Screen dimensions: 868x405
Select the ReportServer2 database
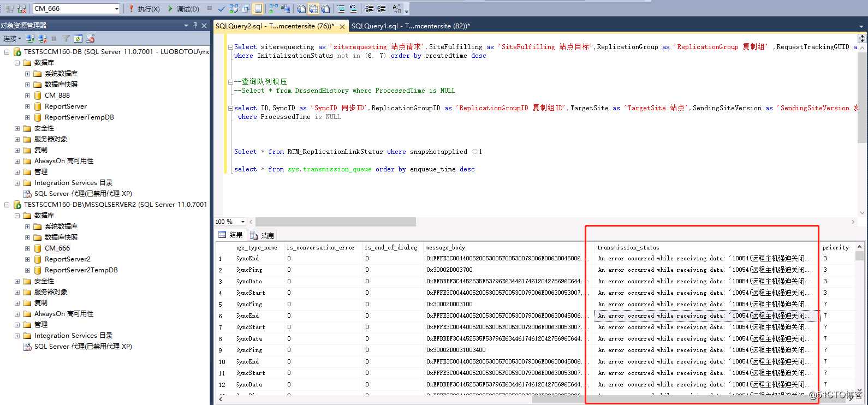(x=68, y=259)
